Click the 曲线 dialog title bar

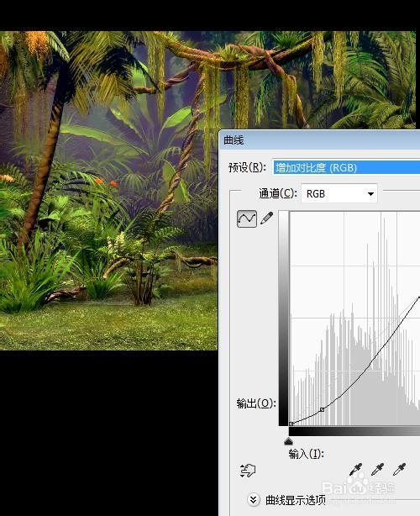tap(319, 140)
